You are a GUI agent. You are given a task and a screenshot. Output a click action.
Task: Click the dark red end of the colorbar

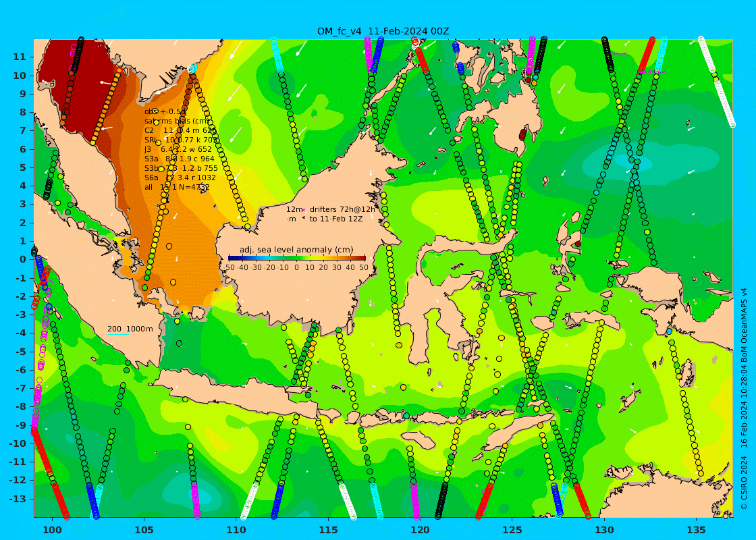362,258
